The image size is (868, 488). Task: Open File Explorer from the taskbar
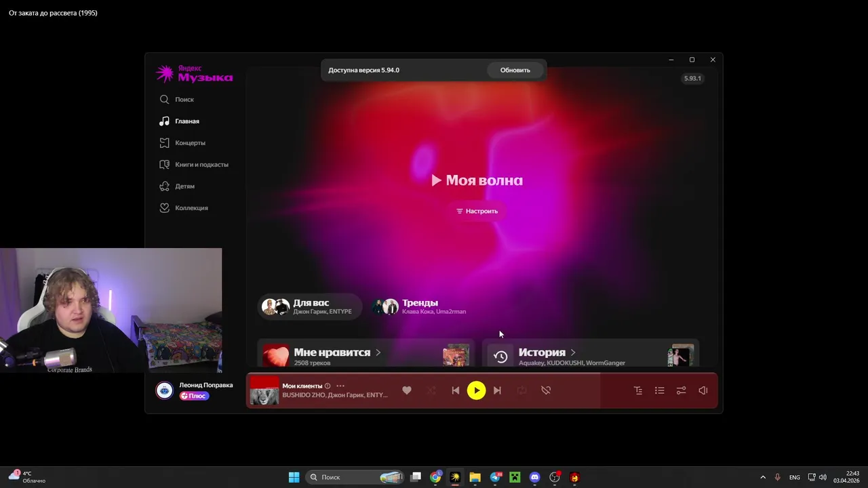(x=475, y=477)
